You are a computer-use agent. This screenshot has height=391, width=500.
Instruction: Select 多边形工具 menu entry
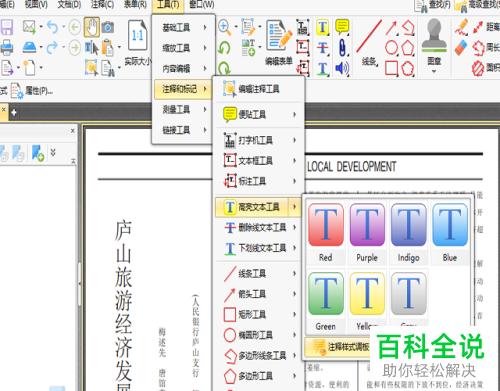pos(258,376)
